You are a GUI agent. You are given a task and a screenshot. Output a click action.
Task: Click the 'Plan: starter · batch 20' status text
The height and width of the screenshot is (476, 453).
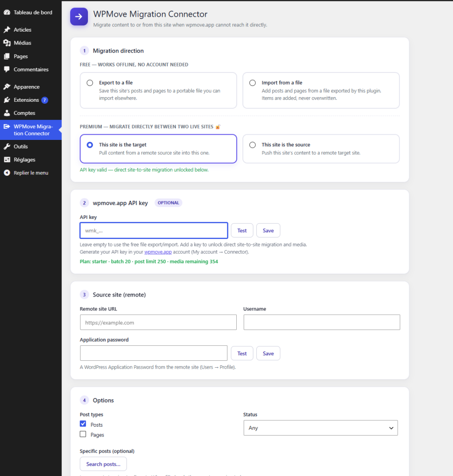click(149, 262)
